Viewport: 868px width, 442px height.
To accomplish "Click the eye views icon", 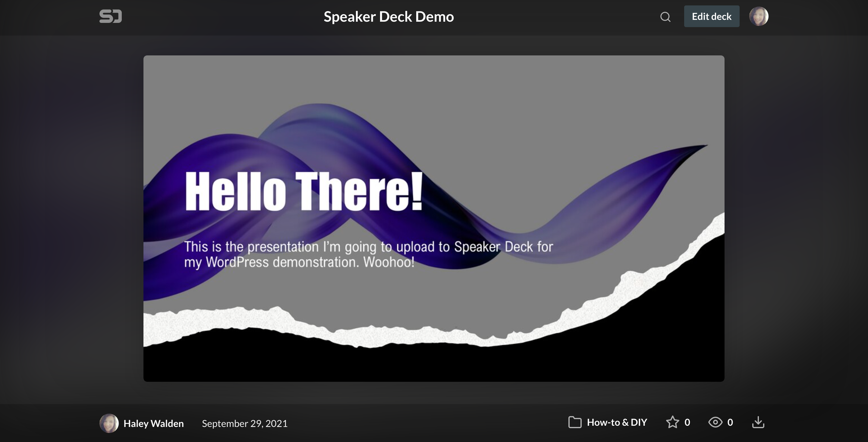I will 715,422.
